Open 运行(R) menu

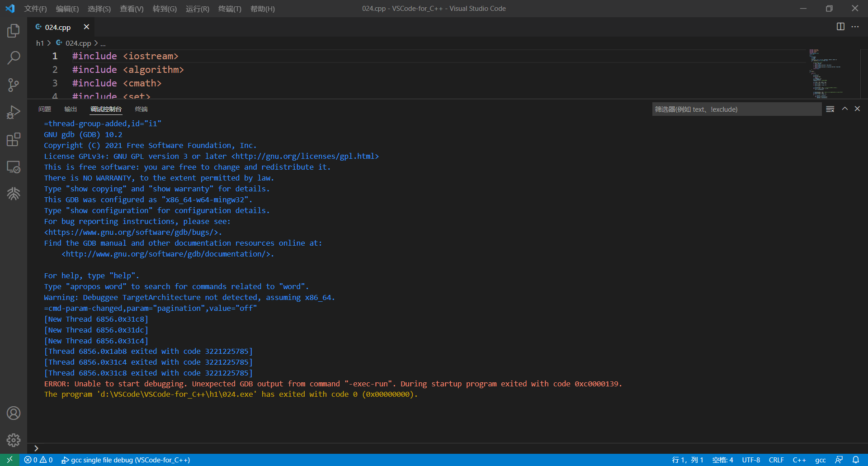[x=198, y=9]
